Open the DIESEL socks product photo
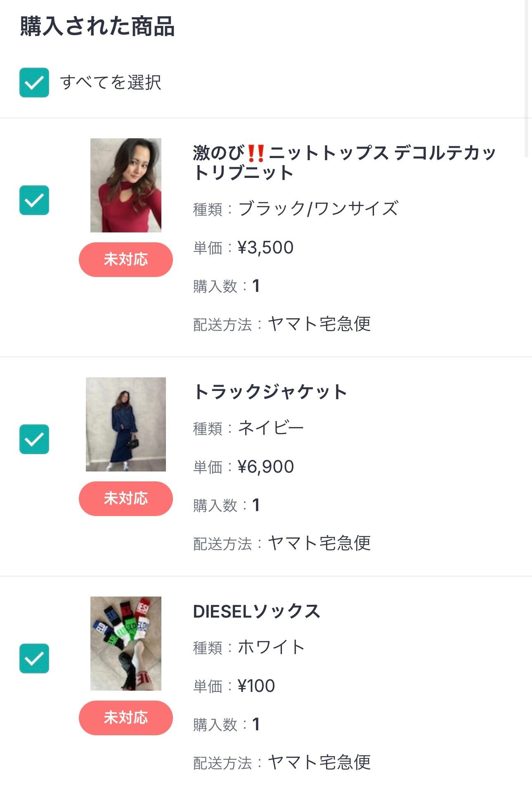The image size is (532, 791). tap(126, 644)
